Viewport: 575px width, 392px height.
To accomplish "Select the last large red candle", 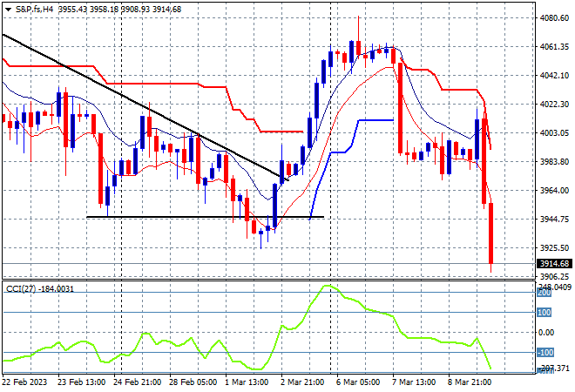I will (x=490, y=233).
